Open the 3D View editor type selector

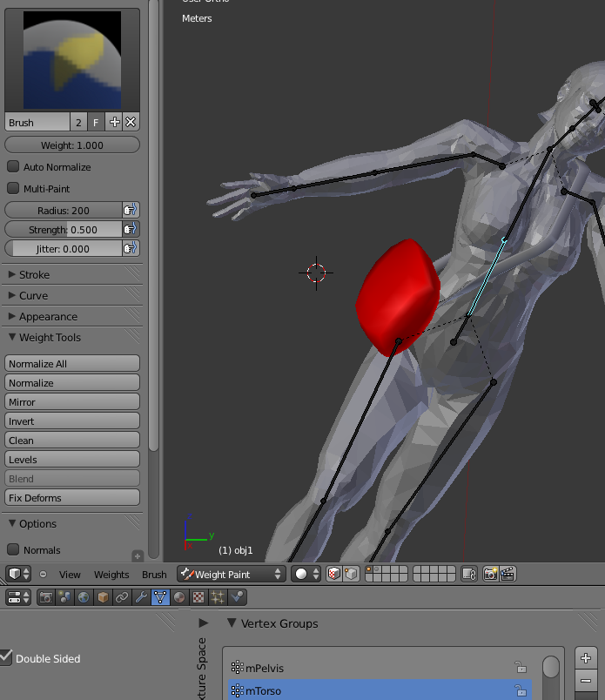(18, 574)
